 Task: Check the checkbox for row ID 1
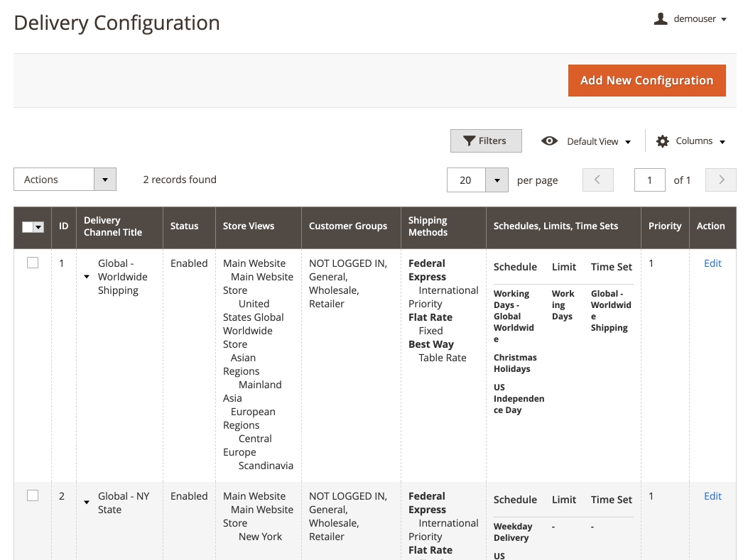pyautogui.click(x=33, y=263)
